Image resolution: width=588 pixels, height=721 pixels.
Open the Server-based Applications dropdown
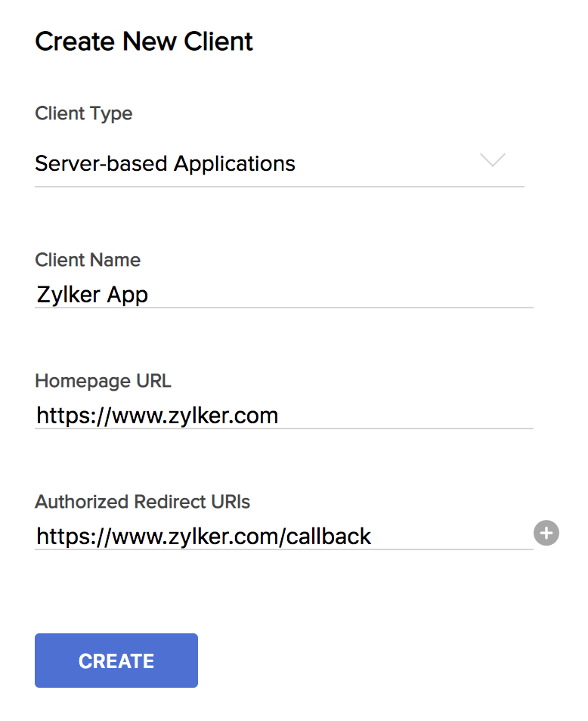pos(279,163)
